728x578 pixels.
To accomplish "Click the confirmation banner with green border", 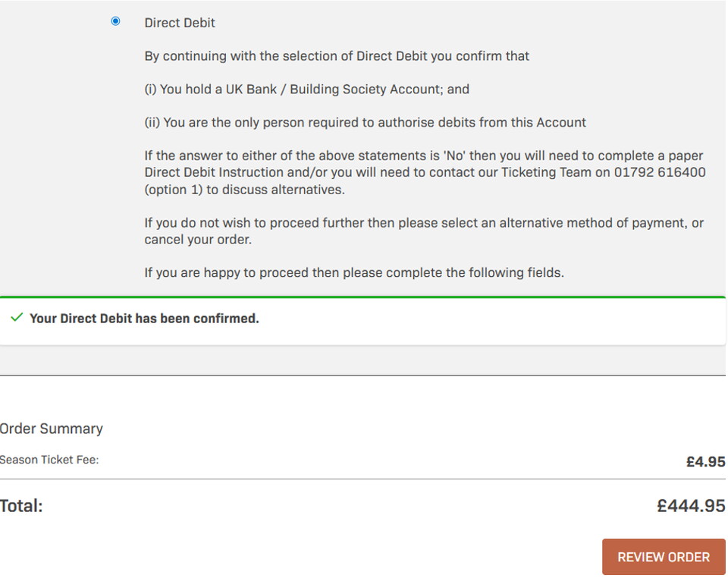I will click(x=364, y=319).
